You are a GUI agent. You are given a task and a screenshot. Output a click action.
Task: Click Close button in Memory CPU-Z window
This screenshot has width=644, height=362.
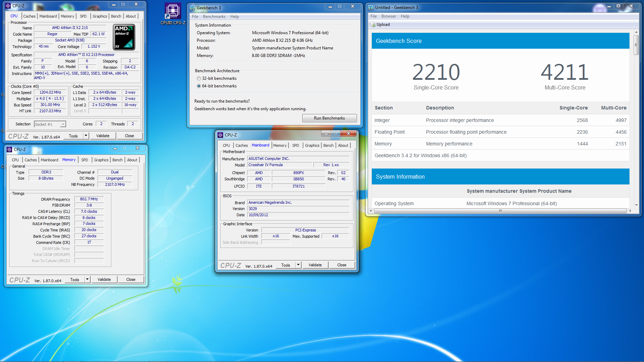pos(131,279)
